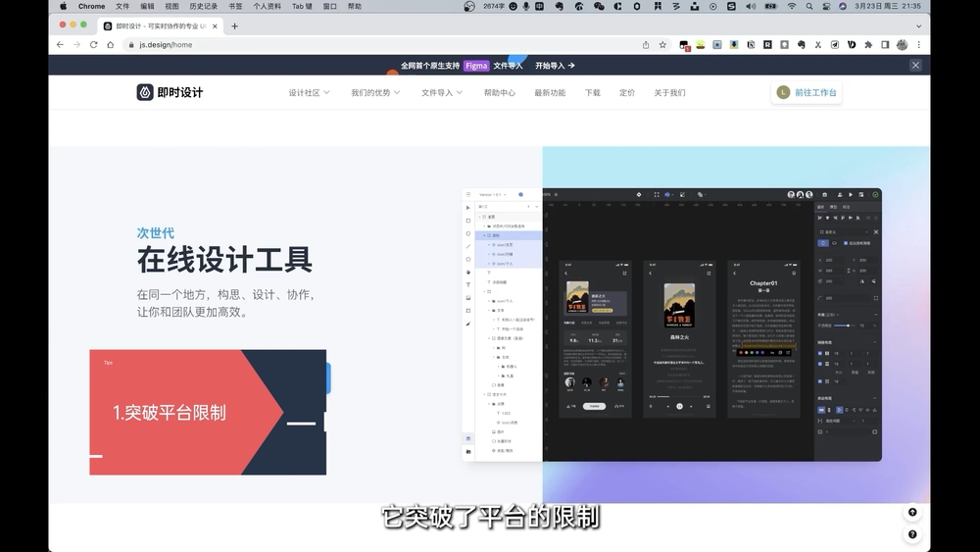Viewport: 980px width, 552px height.
Task: Click the WeChat menu bar icon
Action: click(x=599, y=6)
